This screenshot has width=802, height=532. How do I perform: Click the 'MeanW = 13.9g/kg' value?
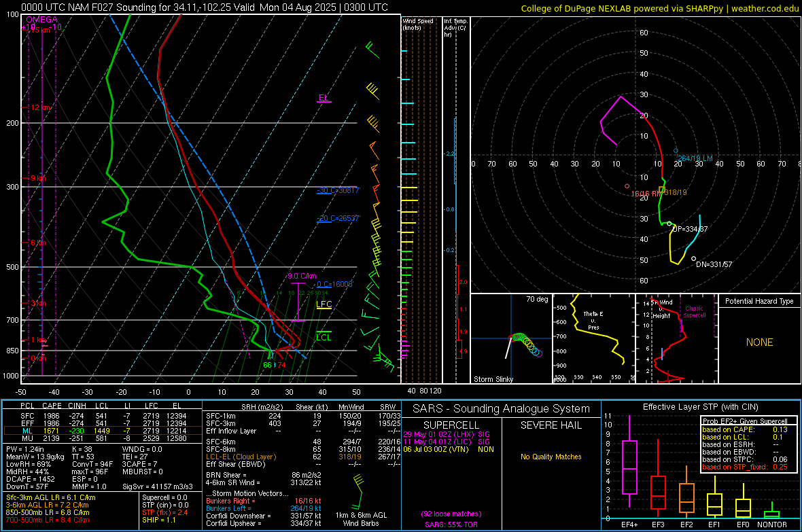click(x=35, y=457)
